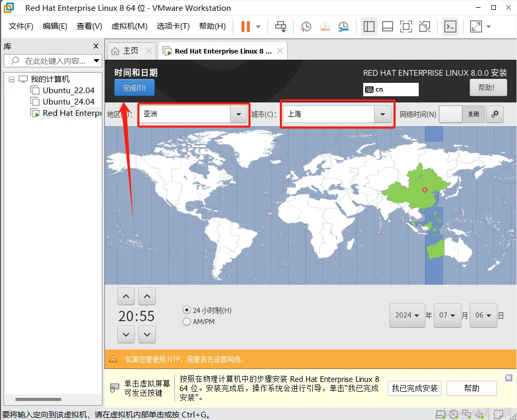Click the hour increment stepper arrow
Image resolution: width=517 pixels, height=420 pixels.
pos(126,296)
